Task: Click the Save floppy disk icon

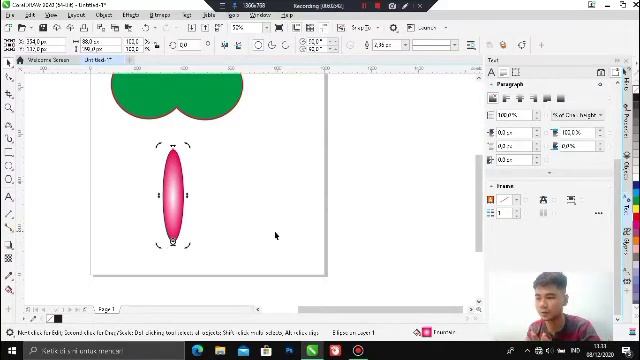Action: 43,28
